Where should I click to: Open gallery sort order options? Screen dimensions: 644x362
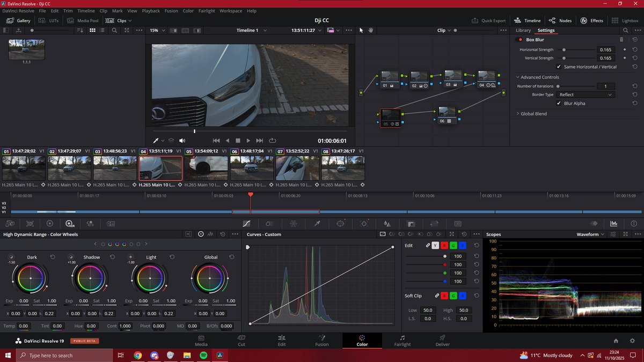[81, 31]
